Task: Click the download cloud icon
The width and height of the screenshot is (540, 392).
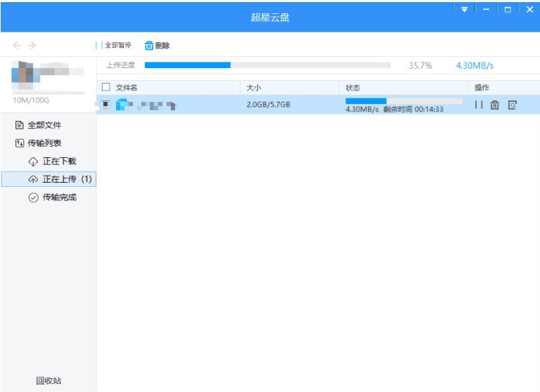Action: point(33,161)
